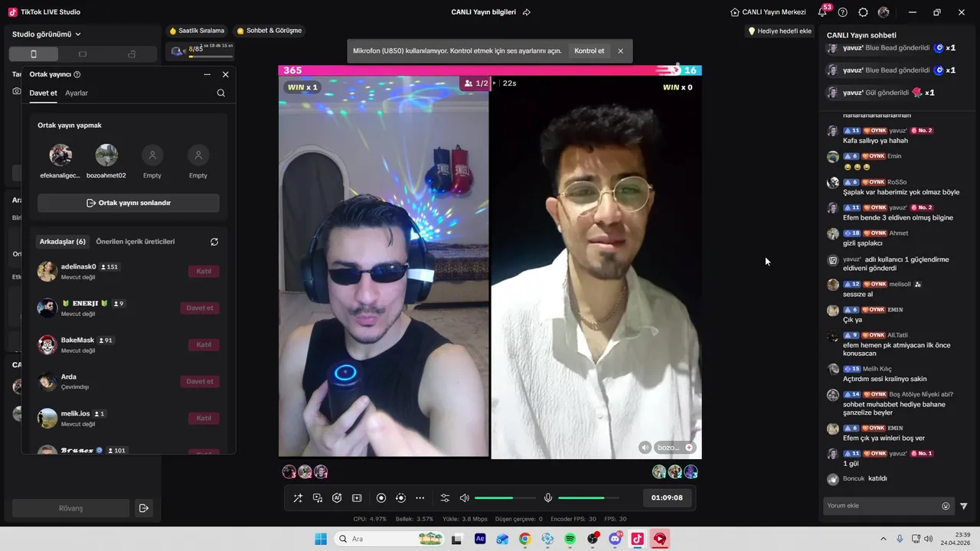
Task: Open notifications bell with 53 badge
Action: tap(823, 12)
